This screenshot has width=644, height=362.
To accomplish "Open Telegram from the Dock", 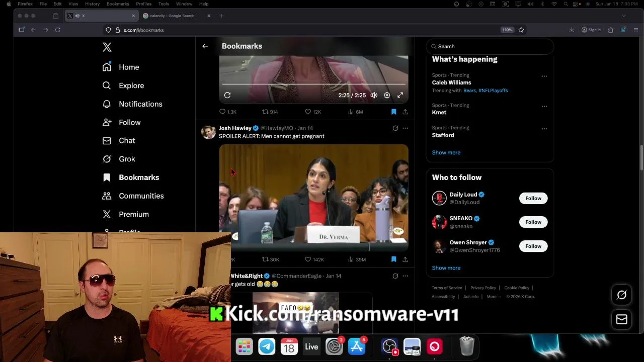I will coord(267,346).
